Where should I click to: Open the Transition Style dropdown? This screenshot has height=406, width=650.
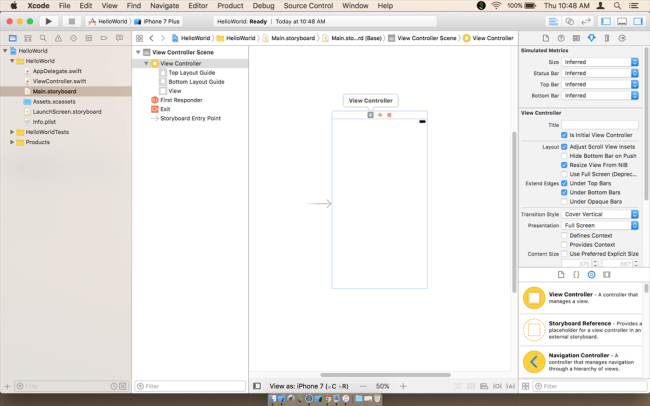click(x=600, y=214)
